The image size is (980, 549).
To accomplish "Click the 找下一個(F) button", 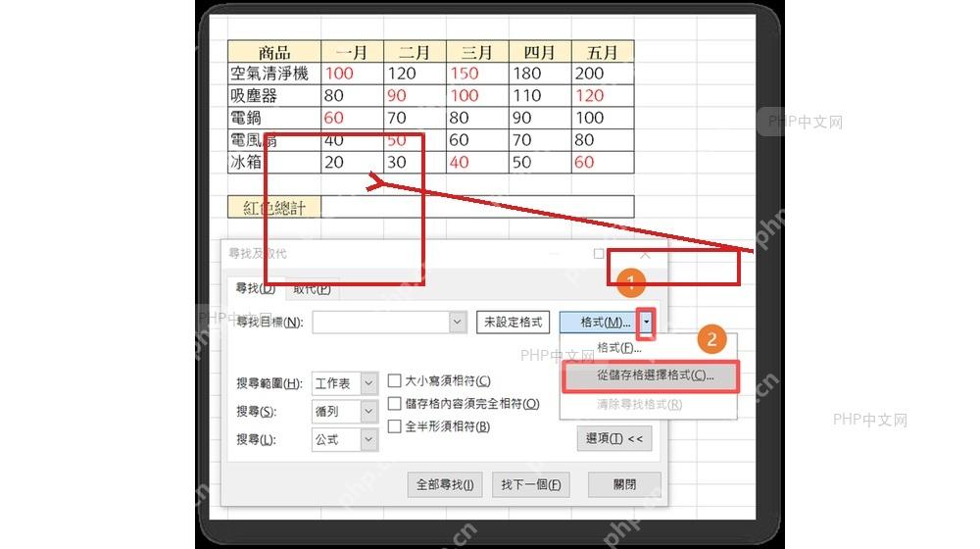I will pos(531,484).
